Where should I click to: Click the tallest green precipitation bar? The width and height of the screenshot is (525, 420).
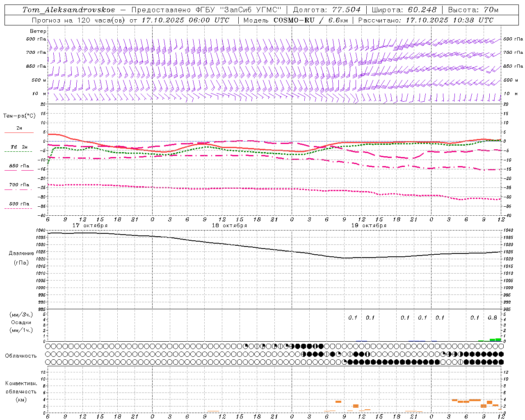(498, 340)
